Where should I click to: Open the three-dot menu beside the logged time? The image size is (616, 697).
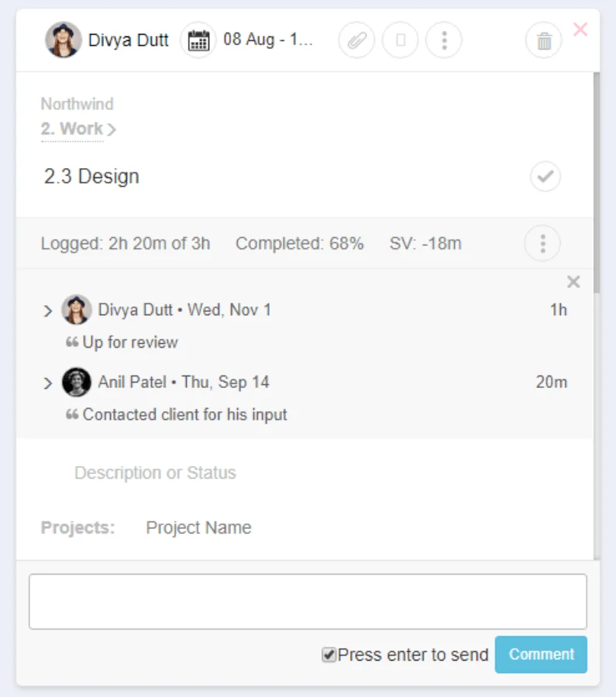(542, 242)
